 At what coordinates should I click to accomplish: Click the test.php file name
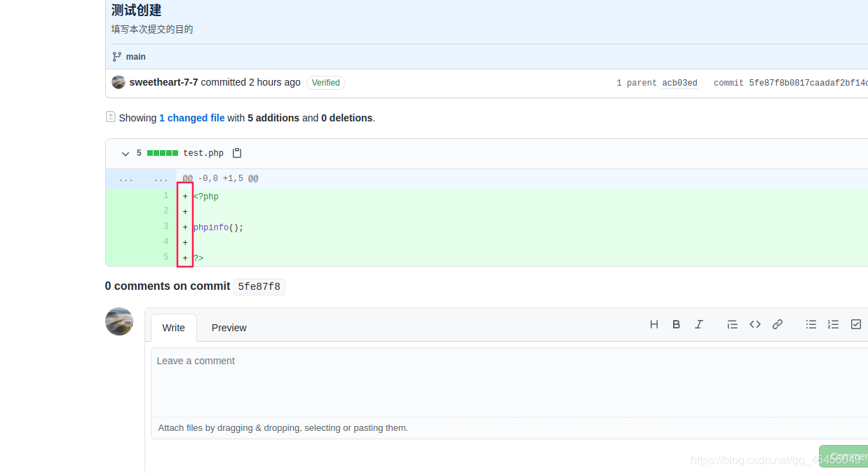click(x=203, y=153)
